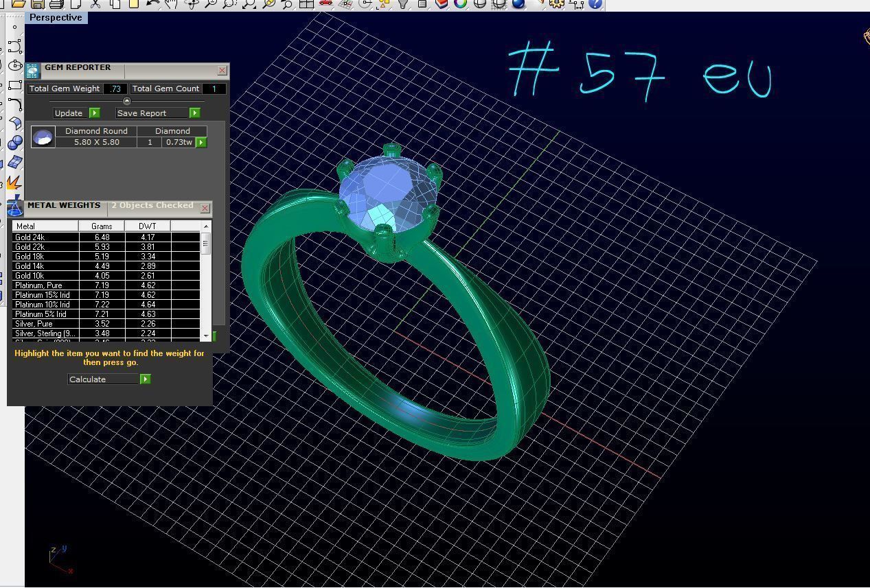Click the red car toolbar icon

pos(326,3)
